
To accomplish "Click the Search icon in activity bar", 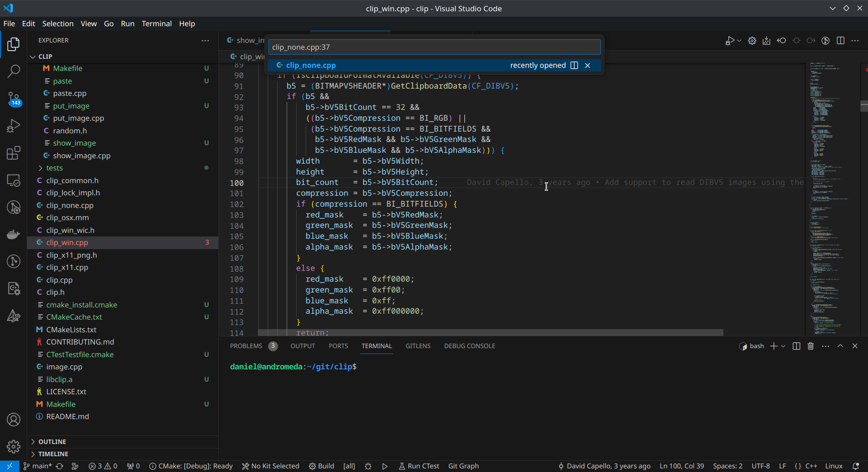I will 14,71.
